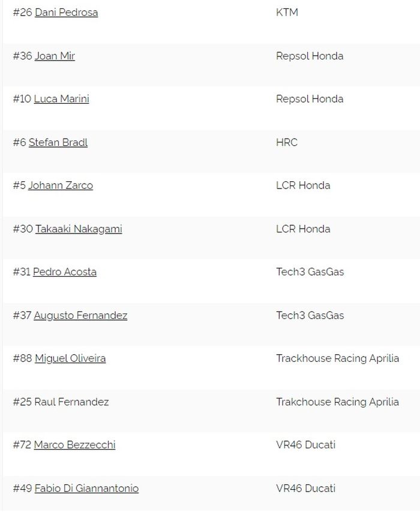
Task: Click Trackhouse Racing Aprilia beside Miguel Oliveira
Action: click(x=337, y=358)
